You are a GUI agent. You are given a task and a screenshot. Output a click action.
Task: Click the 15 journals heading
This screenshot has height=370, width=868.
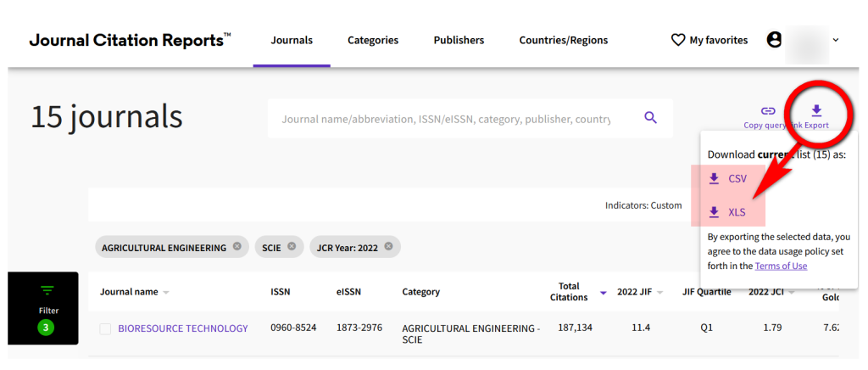tap(106, 117)
